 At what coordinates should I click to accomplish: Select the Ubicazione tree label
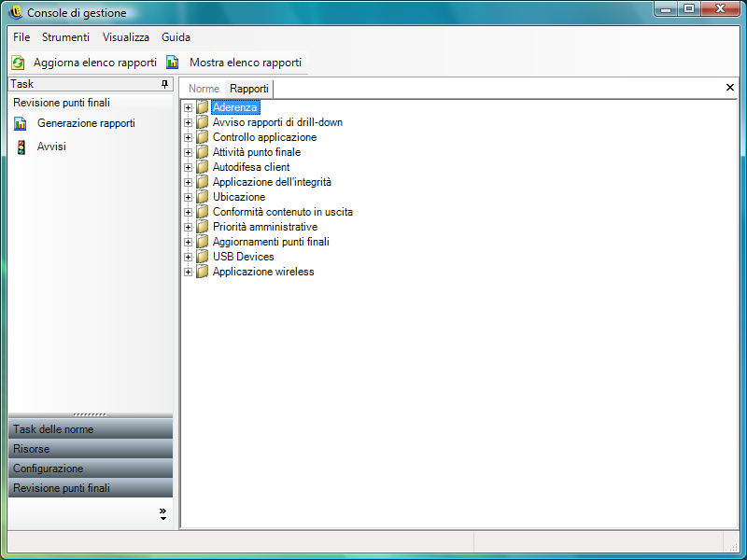(x=239, y=197)
